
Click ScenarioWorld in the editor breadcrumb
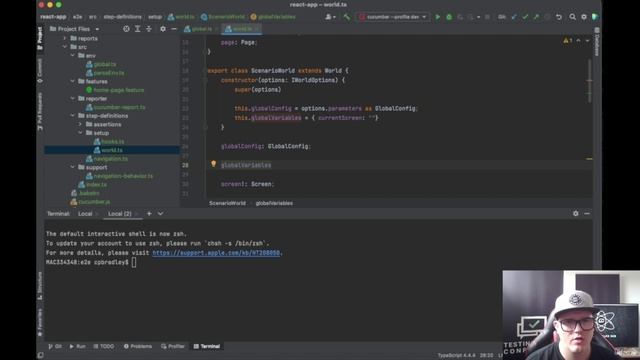(x=227, y=203)
